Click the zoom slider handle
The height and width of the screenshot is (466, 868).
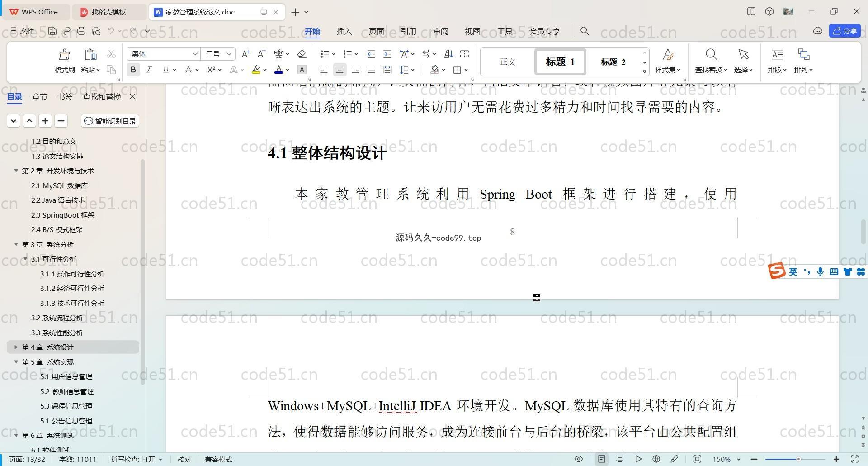(798, 459)
